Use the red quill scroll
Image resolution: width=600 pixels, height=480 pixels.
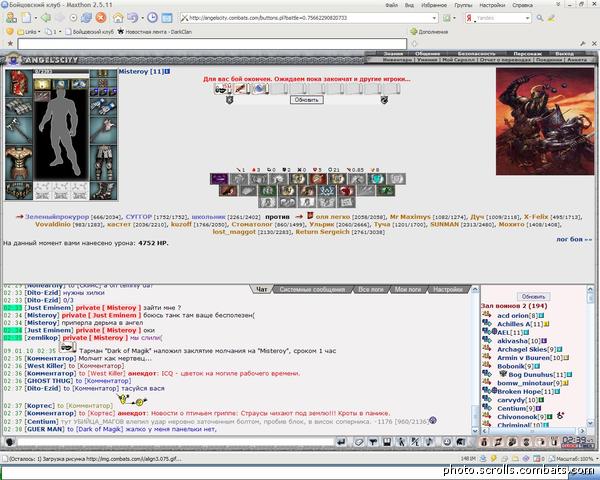pos(242,89)
